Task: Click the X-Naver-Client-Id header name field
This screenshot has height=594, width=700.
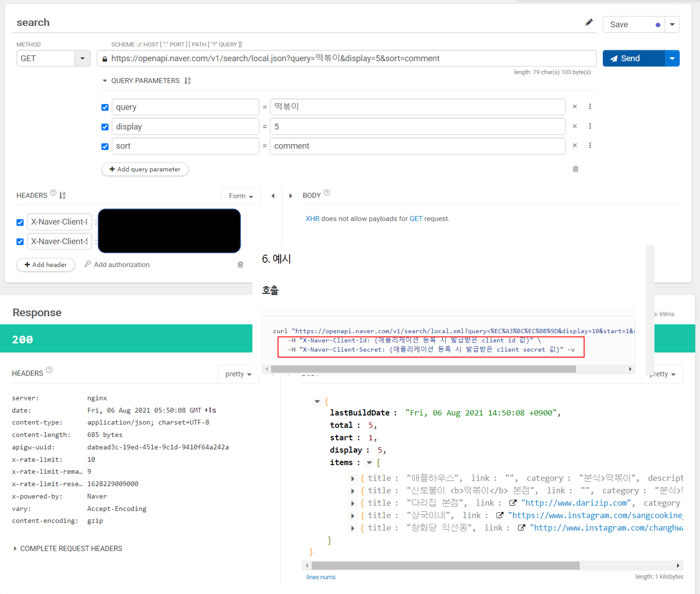Action: [x=59, y=222]
